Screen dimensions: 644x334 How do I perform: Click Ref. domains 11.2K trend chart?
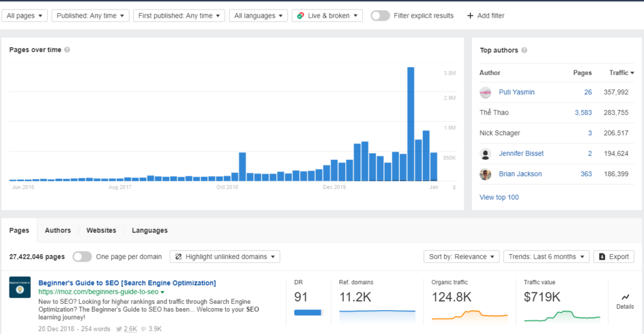pyautogui.click(x=377, y=316)
